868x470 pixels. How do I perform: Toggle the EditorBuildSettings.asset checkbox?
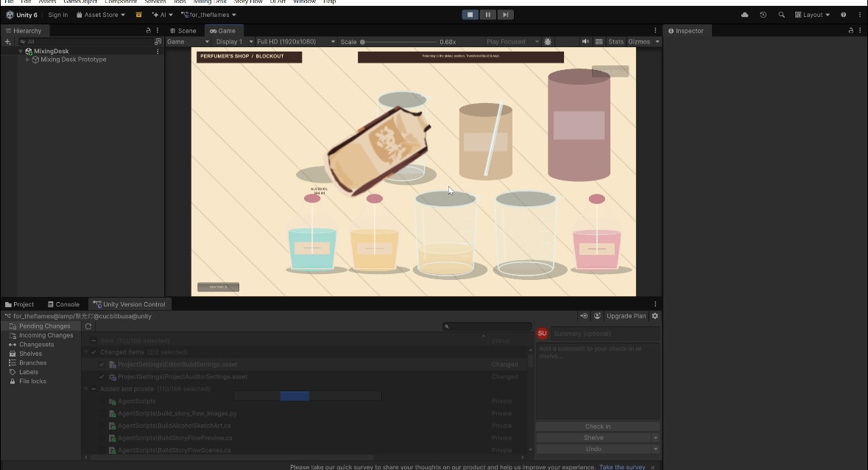click(102, 364)
